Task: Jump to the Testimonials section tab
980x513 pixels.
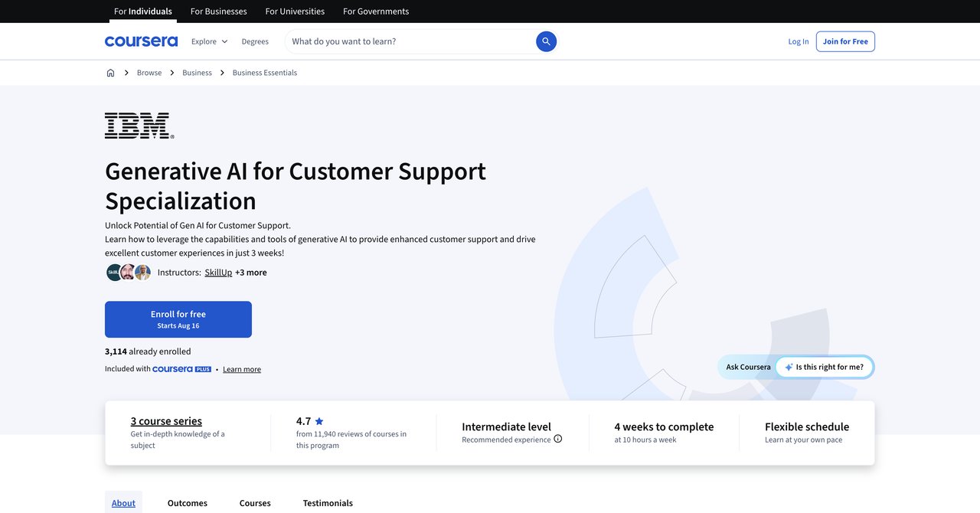Action: [x=328, y=503]
